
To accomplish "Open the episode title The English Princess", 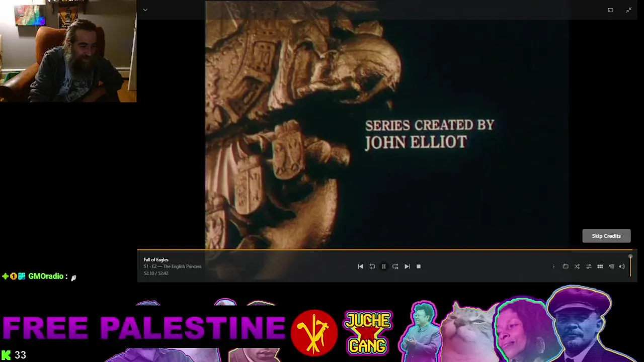I will click(182, 266).
